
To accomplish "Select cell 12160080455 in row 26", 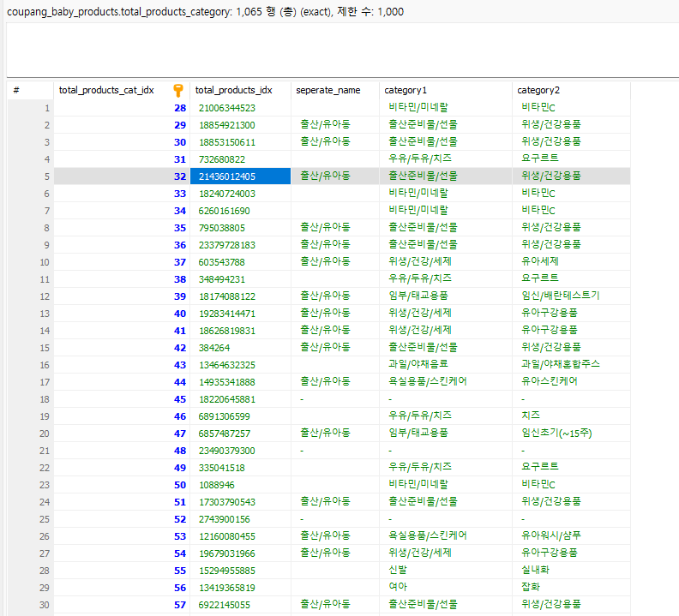I will (240, 536).
